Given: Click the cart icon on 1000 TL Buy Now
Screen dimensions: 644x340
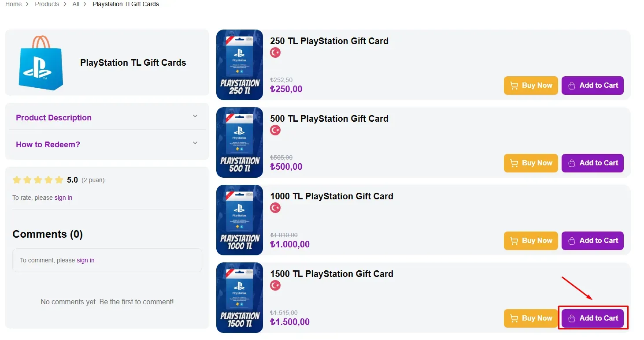Looking at the screenshot, I should [x=514, y=241].
